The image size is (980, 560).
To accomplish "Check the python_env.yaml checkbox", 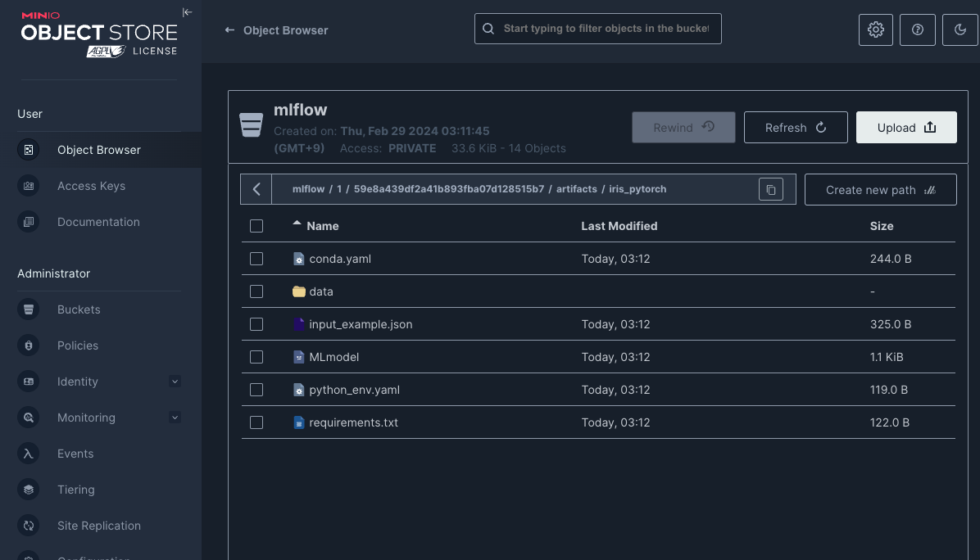I will (256, 390).
